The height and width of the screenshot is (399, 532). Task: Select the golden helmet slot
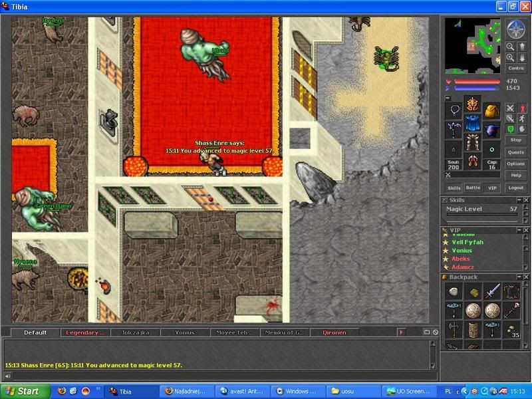tap(473, 104)
